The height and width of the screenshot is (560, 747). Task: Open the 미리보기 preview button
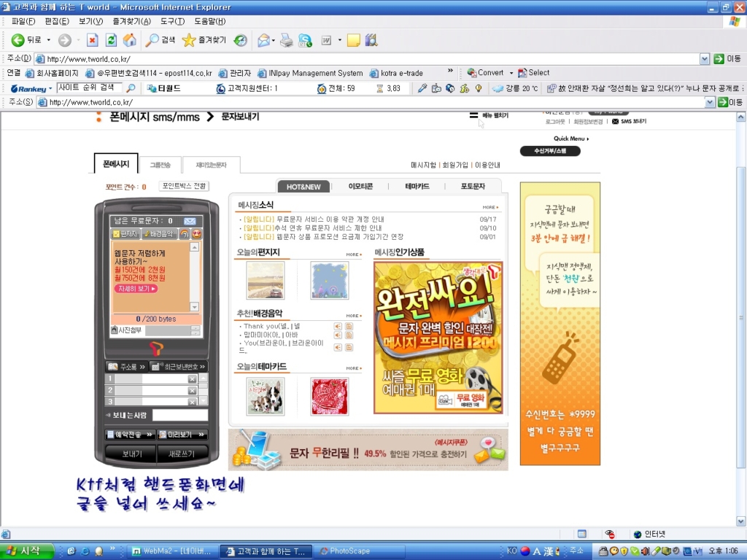tap(182, 435)
